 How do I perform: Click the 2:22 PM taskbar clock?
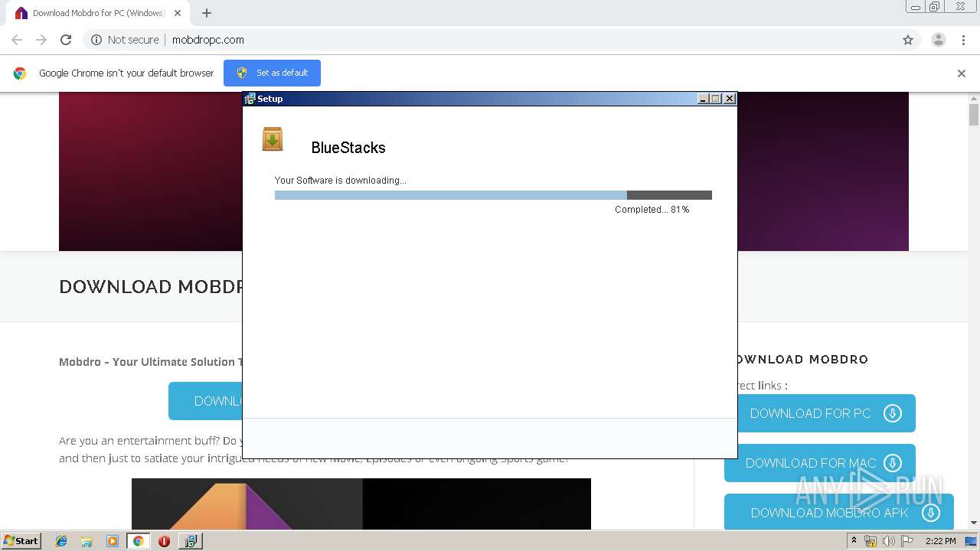pos(940,541)
